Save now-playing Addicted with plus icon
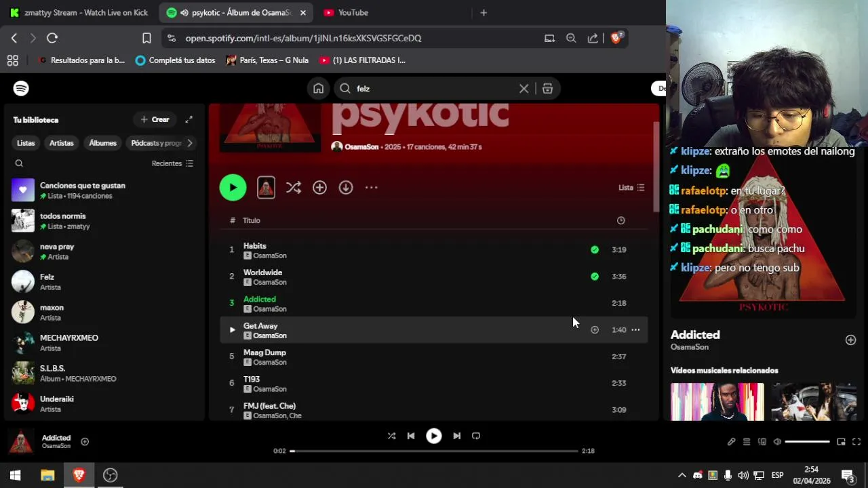Viewport: 868px width, 488px height. (x=85, y=442)
